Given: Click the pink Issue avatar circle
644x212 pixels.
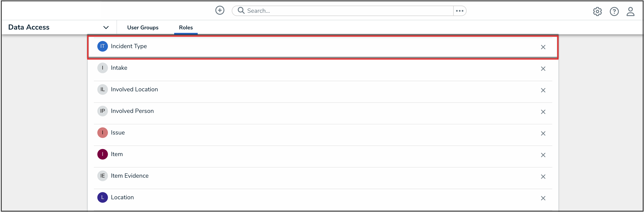Looking at the screenshot, I should click(103, 133).
